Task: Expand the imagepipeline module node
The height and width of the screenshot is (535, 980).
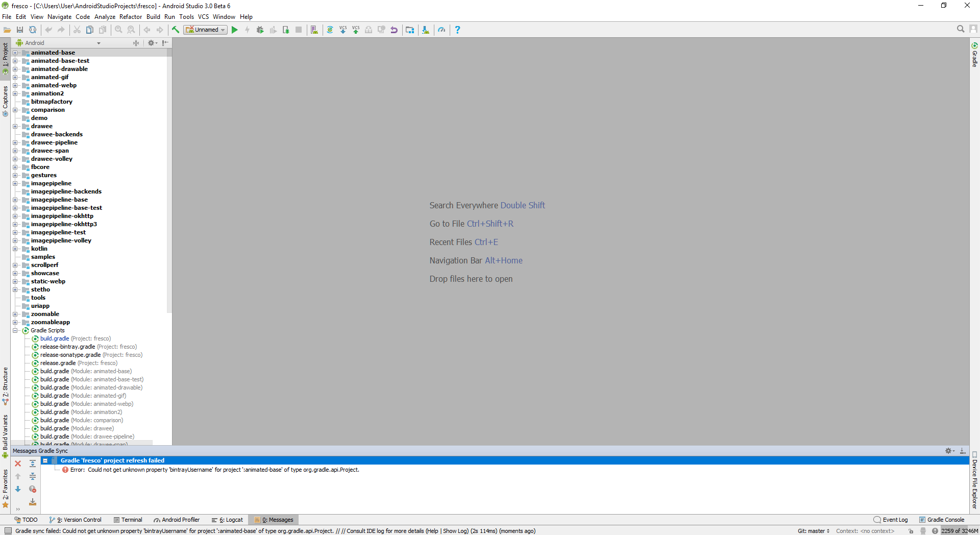Action: (x=15, y=183)
